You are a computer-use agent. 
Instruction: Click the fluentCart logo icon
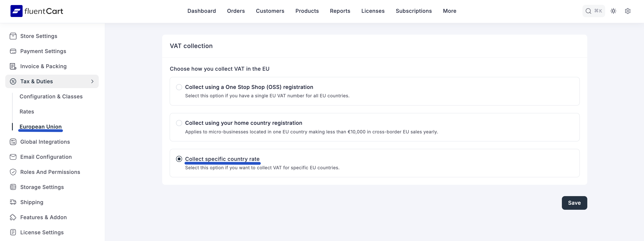[x=17, y=11]
